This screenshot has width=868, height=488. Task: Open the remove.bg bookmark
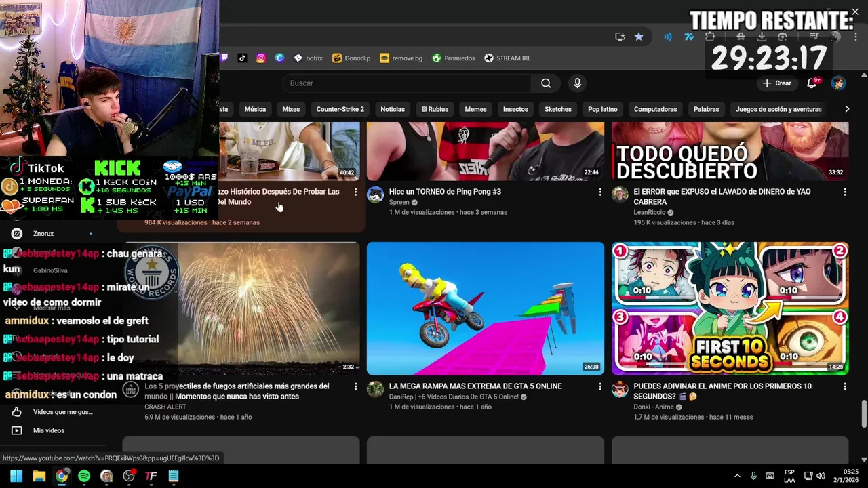pos(401,58)
